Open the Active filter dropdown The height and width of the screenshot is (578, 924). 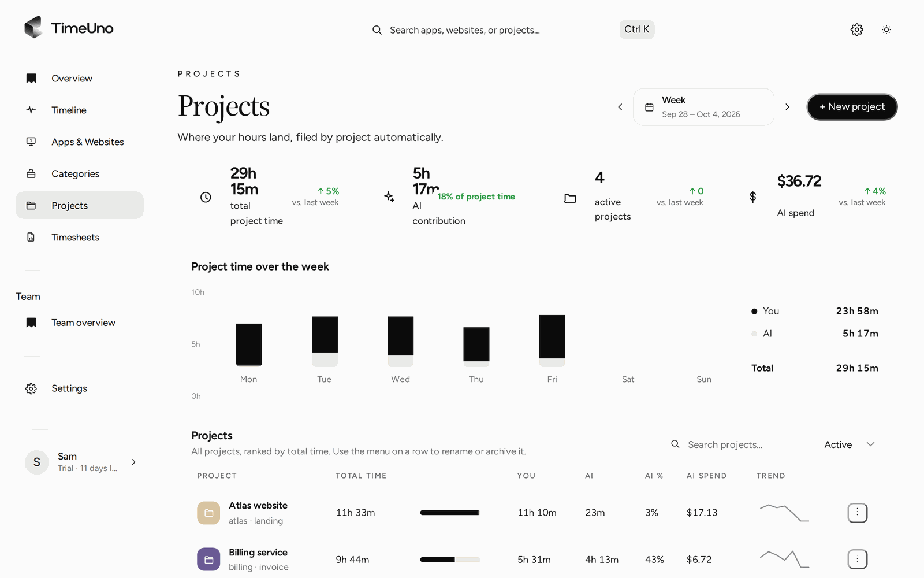point(849,444)
